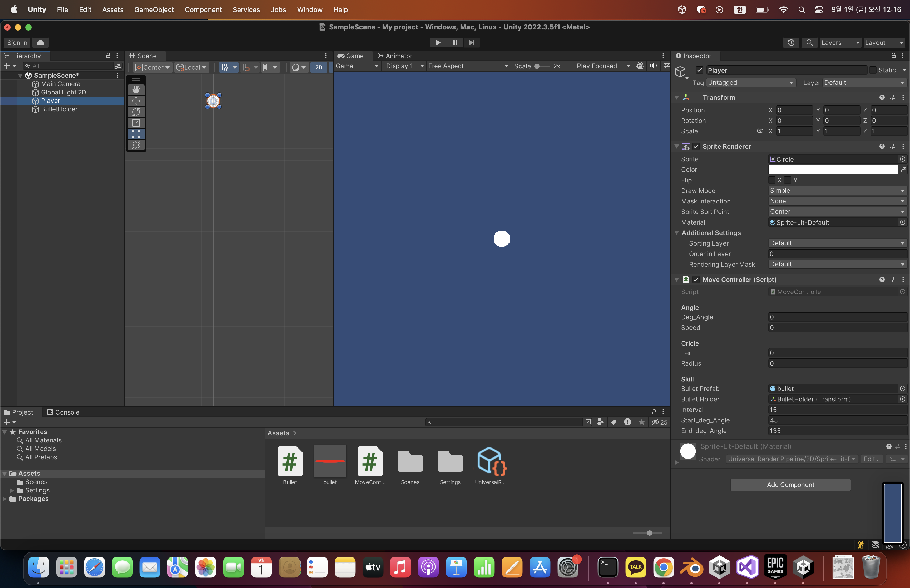The height and width of the screenshot is (588, 910).
Task: Select the Rotate tool in Scene toolbar
Action: pos(136,112)
